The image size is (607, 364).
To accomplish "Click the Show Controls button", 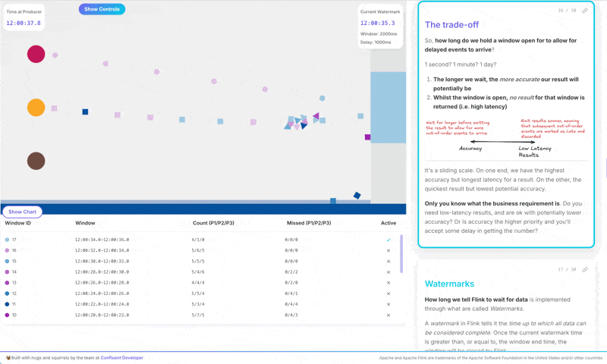I will coord(102,9).
